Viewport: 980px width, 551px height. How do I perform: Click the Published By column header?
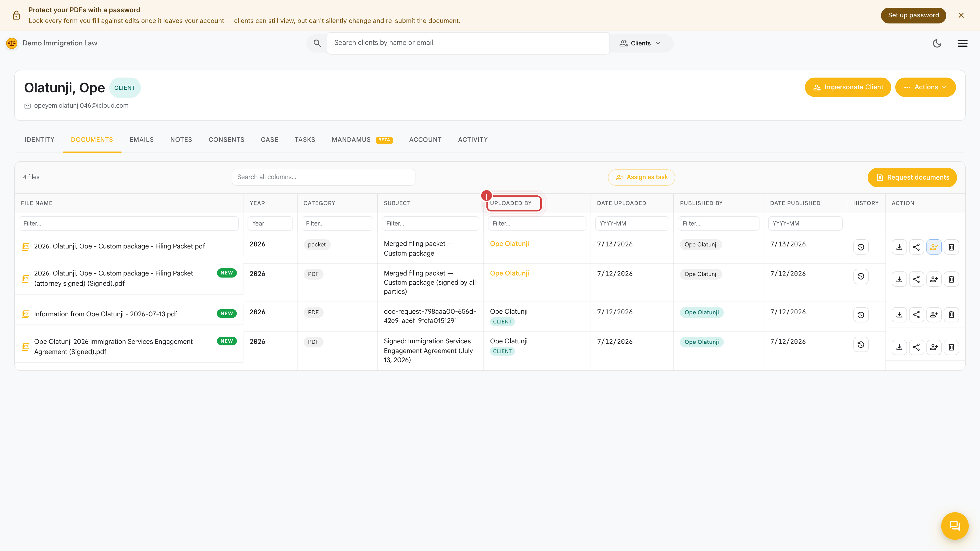coord(701,203)
